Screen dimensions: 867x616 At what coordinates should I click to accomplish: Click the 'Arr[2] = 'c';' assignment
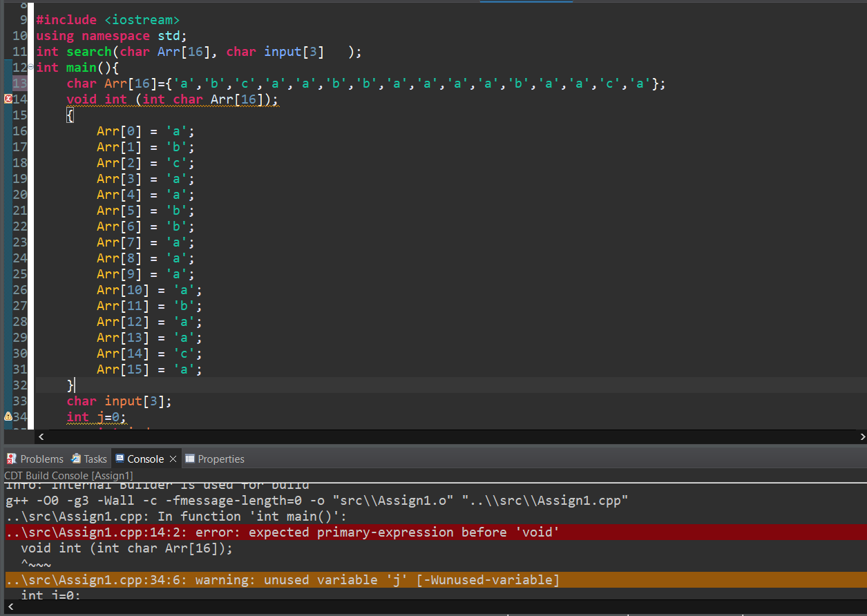(146, 163)
